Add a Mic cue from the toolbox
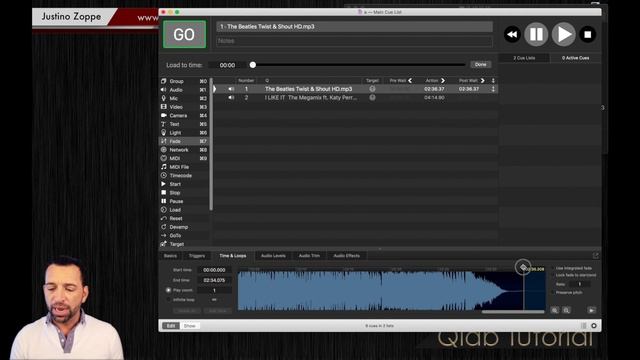Screen dimensions: 640x360 click(x=184, y=98)
